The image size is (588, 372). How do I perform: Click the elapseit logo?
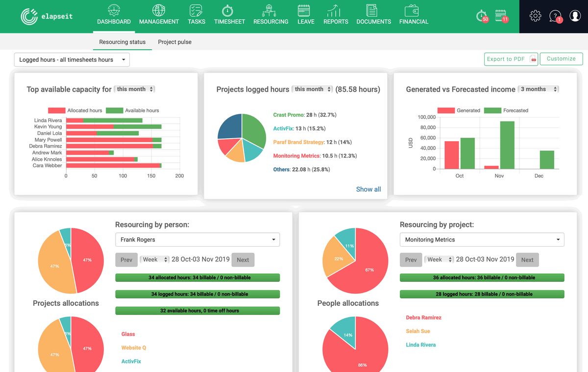click(46, 16)
